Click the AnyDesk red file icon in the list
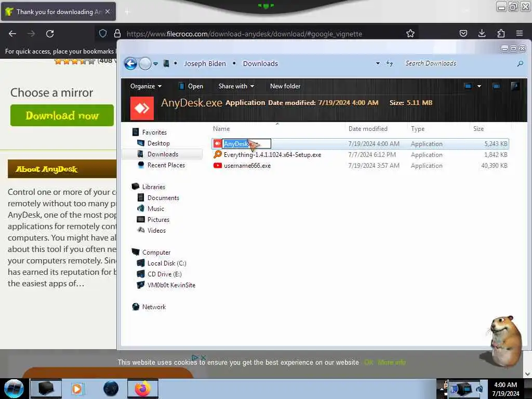 (x=218, y=144)
